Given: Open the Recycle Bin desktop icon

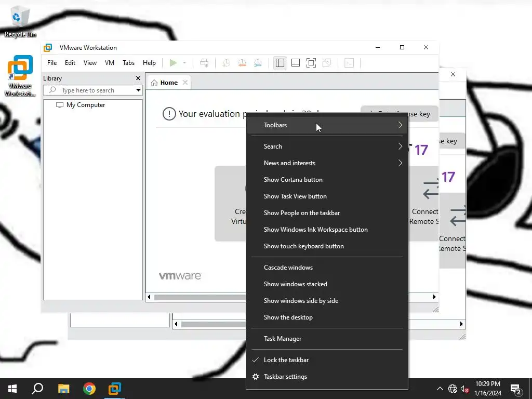Looking at the screenshot, I should pyautogui.click(x=20, y=21).
